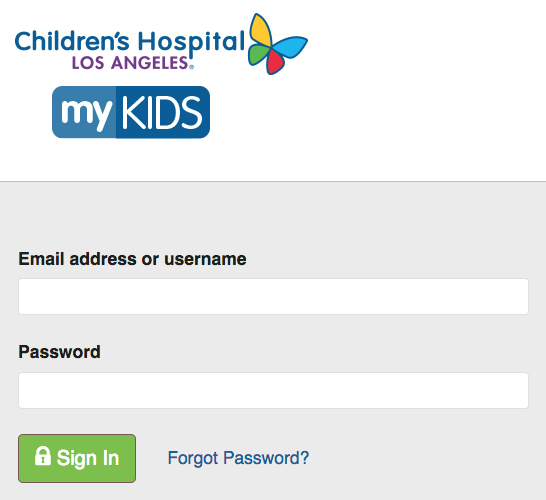Image resolution: width=546 pixels, height=500 pixels.
Task: Click the lock icon on Sign In
Action: point(43,455)
